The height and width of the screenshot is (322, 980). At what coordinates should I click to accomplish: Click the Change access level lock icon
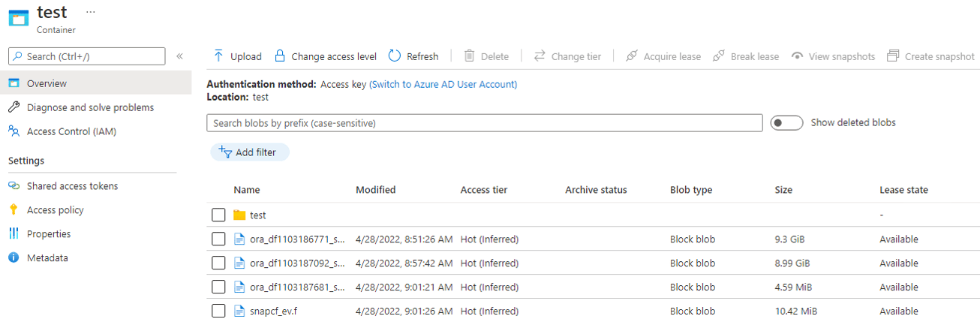click(280, 56)
